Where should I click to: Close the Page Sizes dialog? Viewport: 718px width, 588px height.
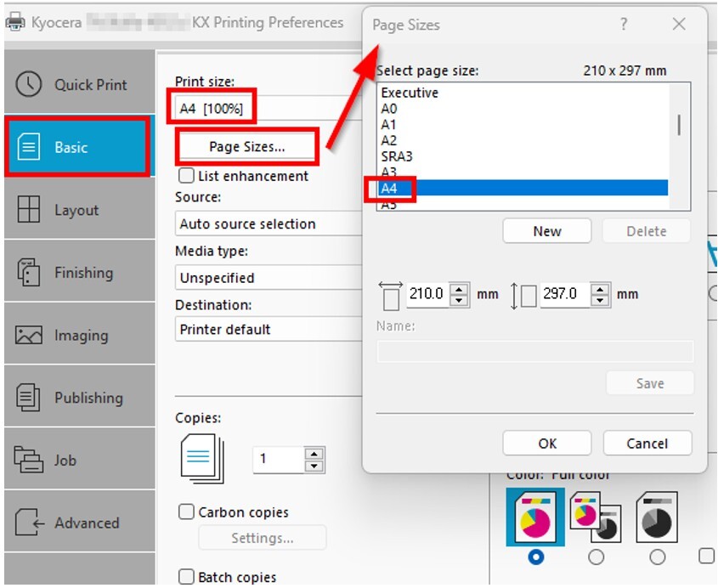point(679,24)
